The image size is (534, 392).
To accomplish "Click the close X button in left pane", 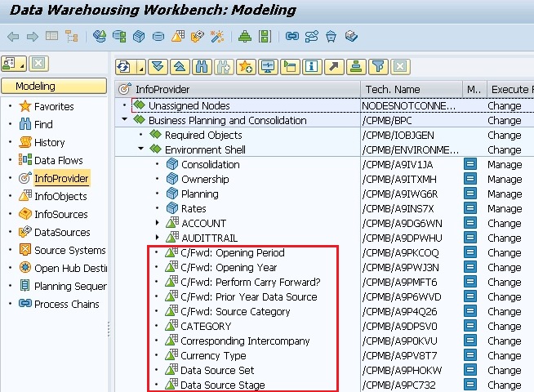I will pyautogui.click(x=39, y=64).
